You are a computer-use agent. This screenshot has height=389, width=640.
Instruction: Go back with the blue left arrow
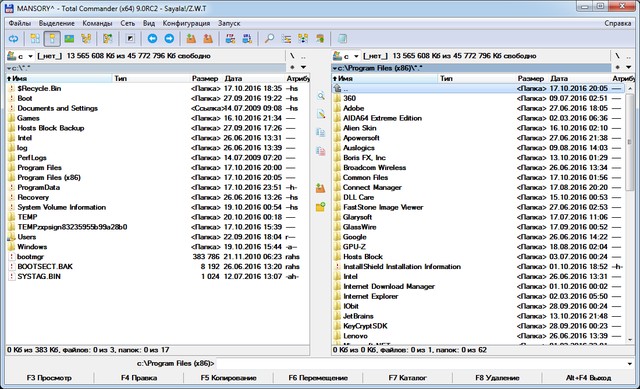click(x=152, y=39)
